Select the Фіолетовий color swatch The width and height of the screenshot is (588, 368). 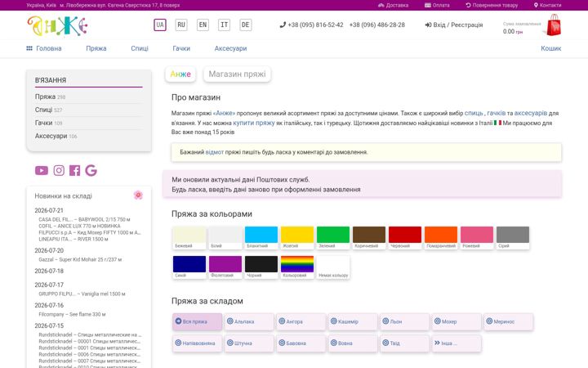[225, 267]
